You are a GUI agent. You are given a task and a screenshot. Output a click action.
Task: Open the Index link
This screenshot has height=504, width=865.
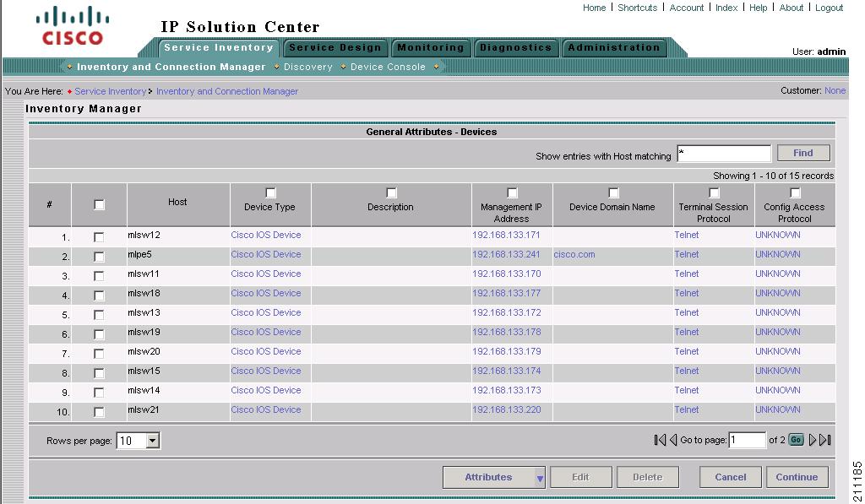726,8
